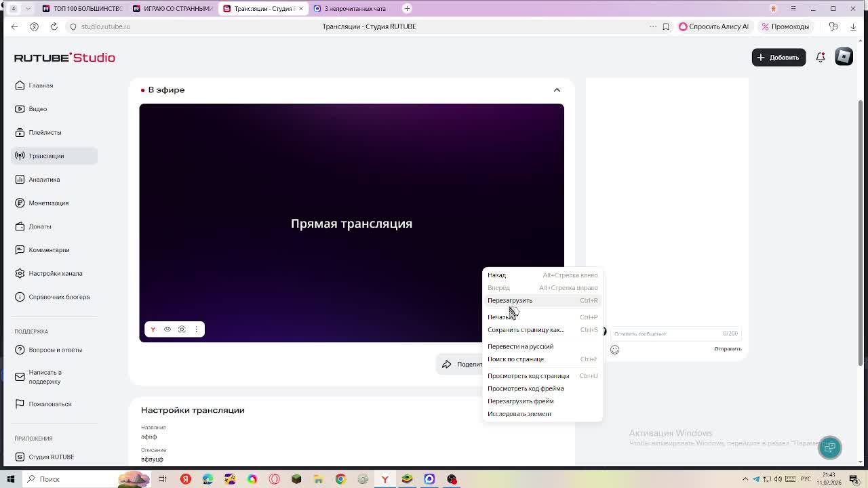This screenshot has height=488, width=868.
Task: Show hidden system tray icons
Action: pyautogui.click(x=745, y=479)
